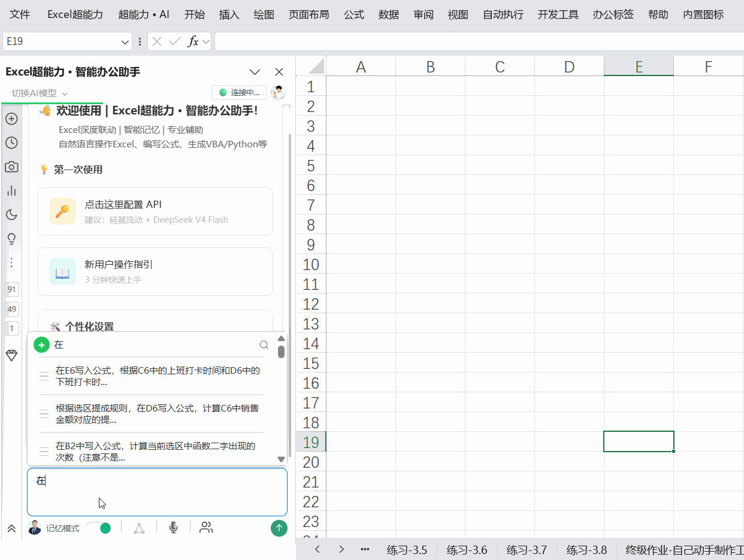
Task: Click the prompt popup scroll up arrow
Action: point(281,338)
